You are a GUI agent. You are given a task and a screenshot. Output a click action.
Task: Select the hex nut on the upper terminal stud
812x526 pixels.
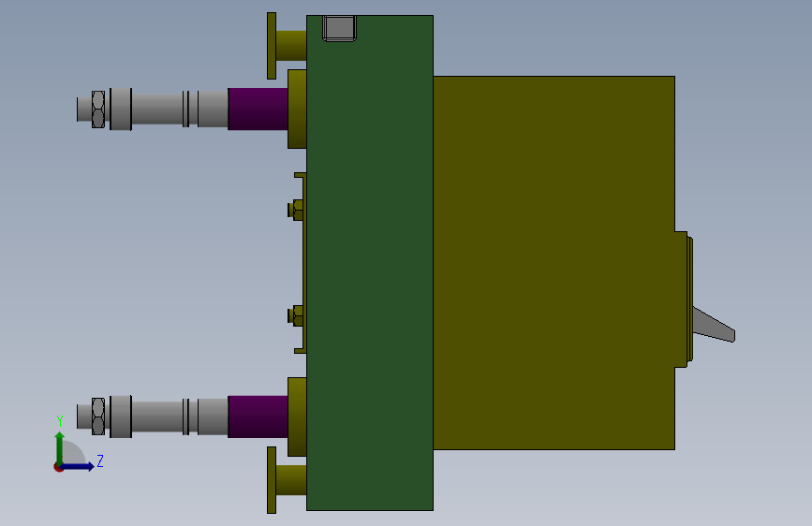tap(98, 110)
